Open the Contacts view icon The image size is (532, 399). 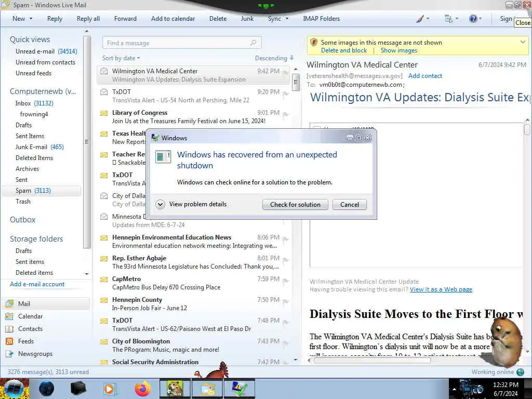click(x=9, y=329)
